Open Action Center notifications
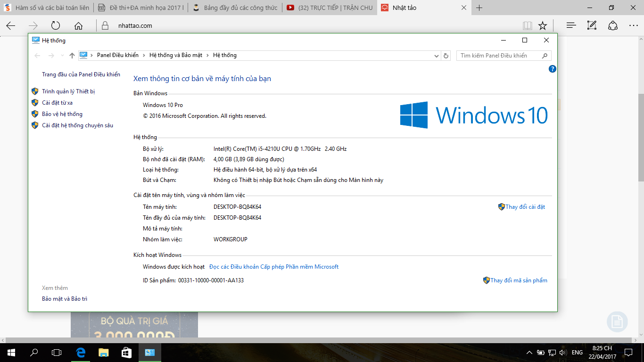 click(628, 353)
